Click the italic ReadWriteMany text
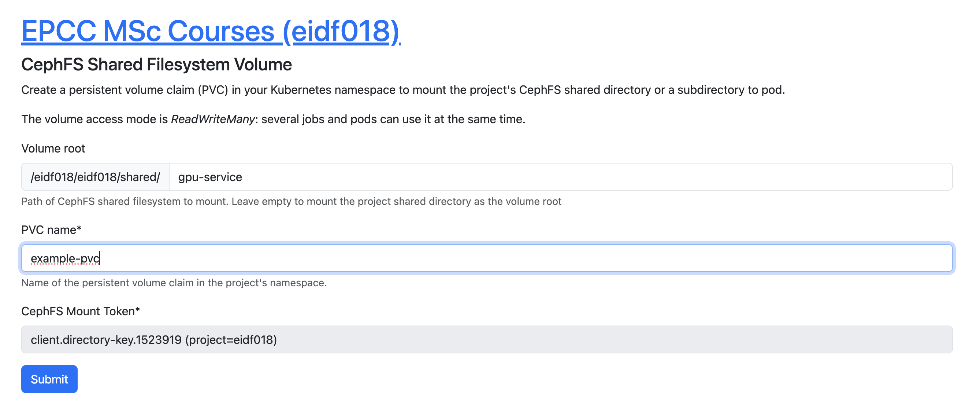980x415 pixels. 213,119
